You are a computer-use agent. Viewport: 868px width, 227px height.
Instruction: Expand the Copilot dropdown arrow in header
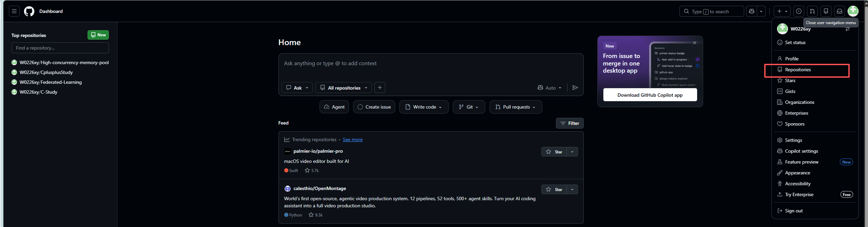click(x=761, y=11)
